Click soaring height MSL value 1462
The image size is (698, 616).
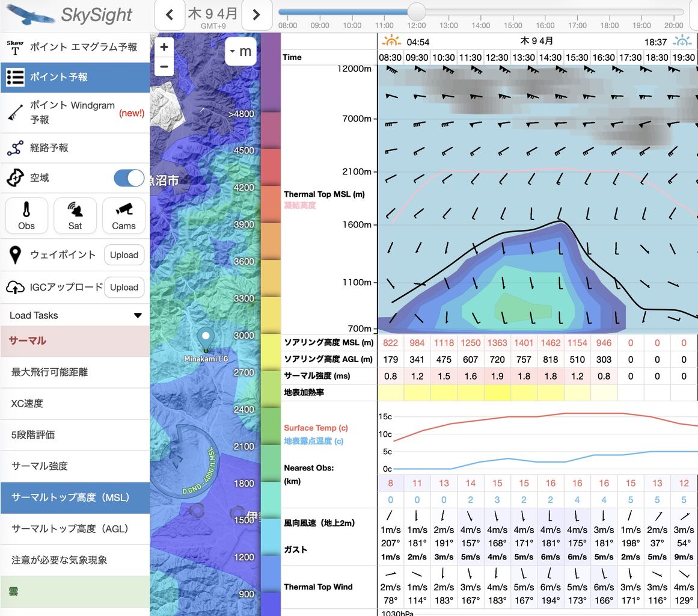coord(551,343)
